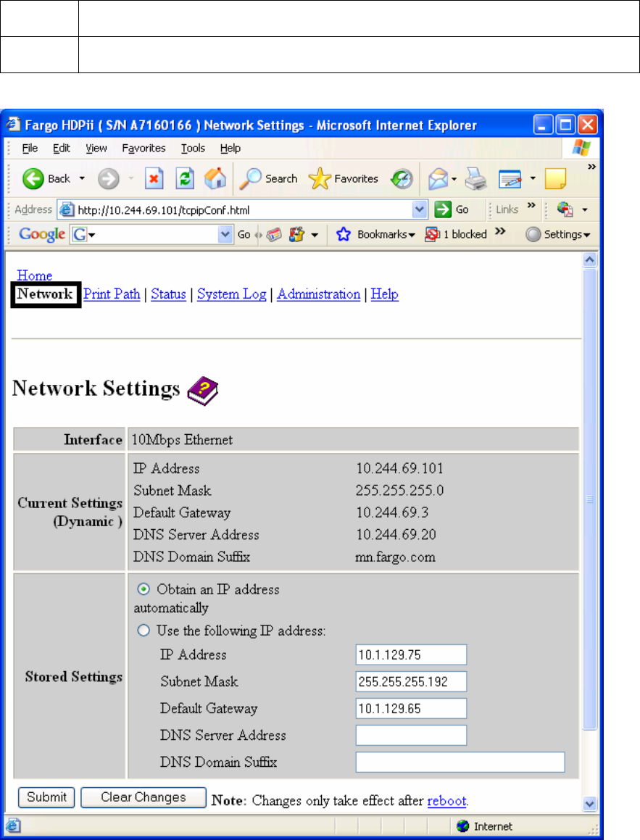
Task: Click the scrollbar up arrow
Action: point(590,260)
